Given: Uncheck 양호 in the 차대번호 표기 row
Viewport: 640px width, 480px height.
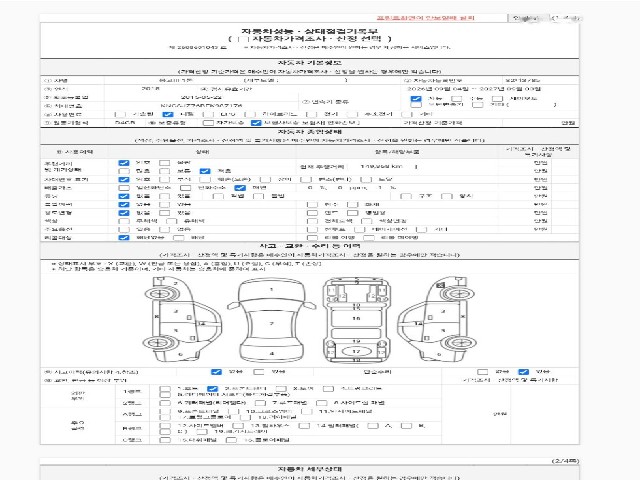Looking at the screenshot, I should click(124, 179).
